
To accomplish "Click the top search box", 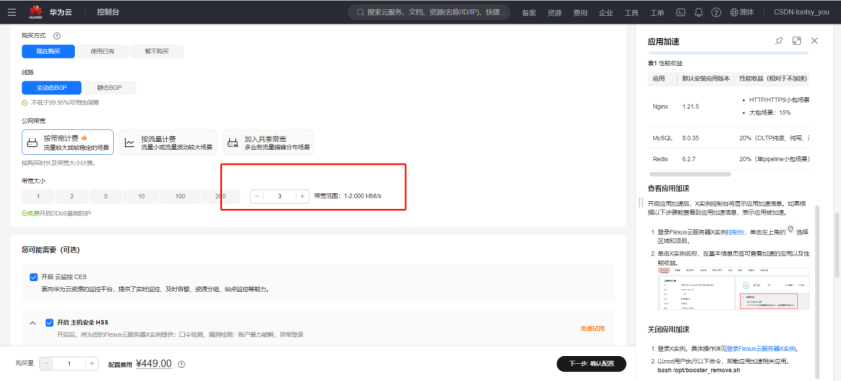I will pyautogui.click(x=429, y=12).
